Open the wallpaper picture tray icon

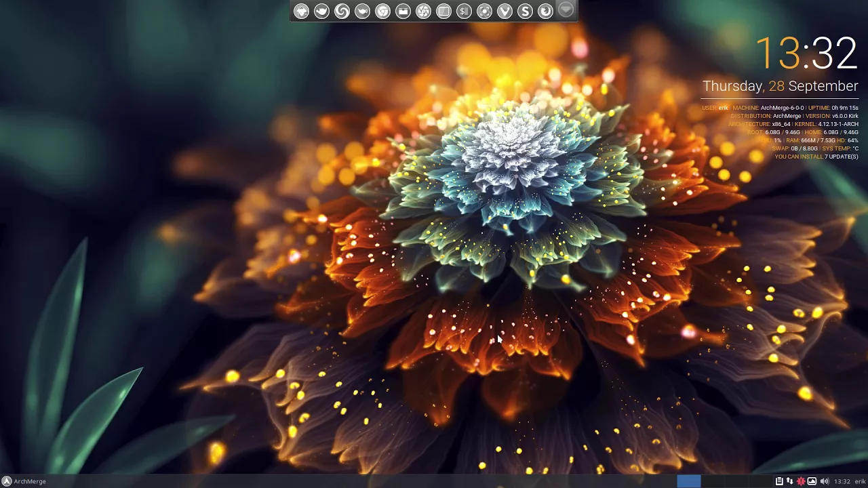812,481
